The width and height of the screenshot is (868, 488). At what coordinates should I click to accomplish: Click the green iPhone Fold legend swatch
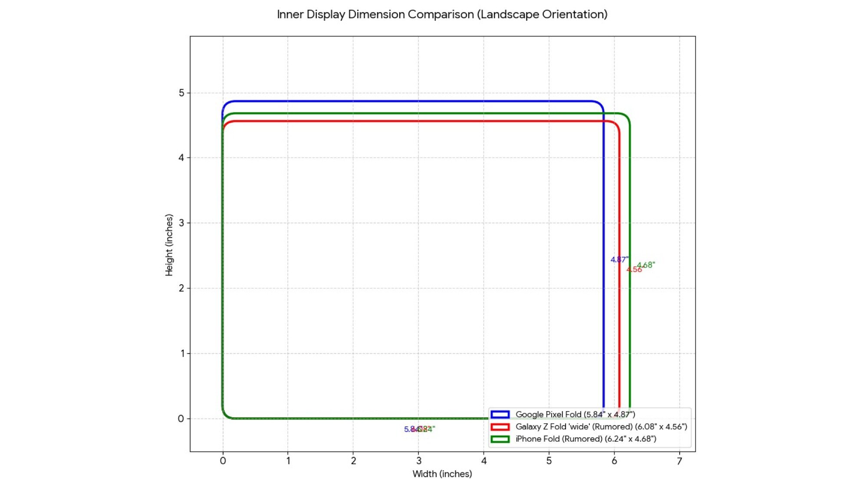pos(500,439)
